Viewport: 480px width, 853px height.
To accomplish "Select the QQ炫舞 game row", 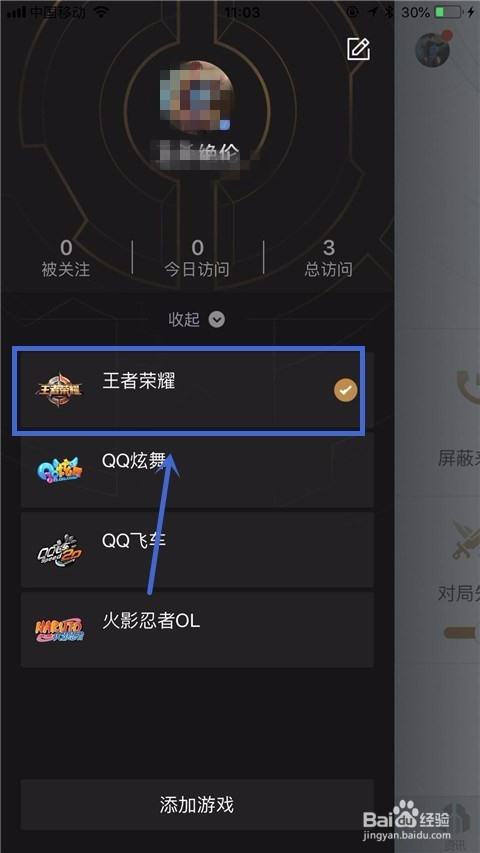I will click(197, 470).
